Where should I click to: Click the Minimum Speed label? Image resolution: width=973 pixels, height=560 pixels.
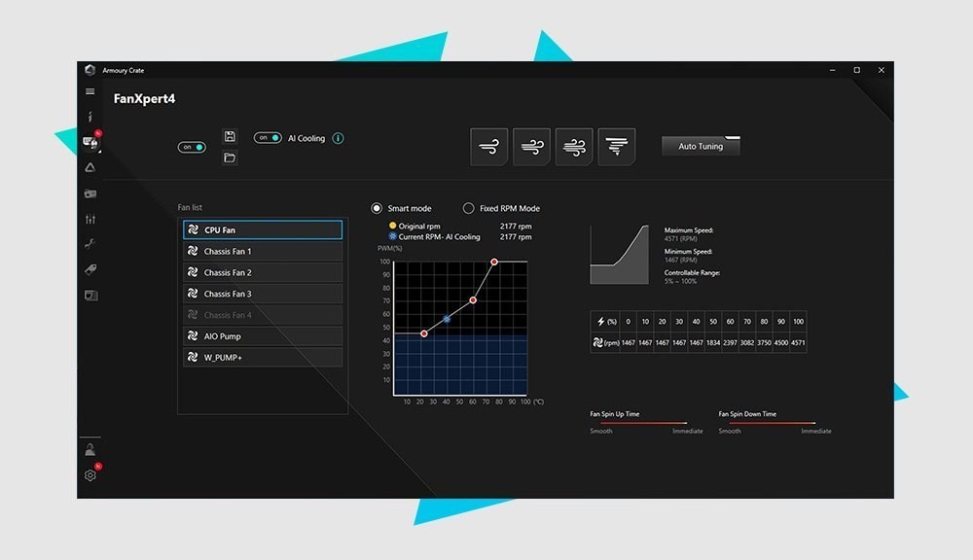[x=688, y=252]
